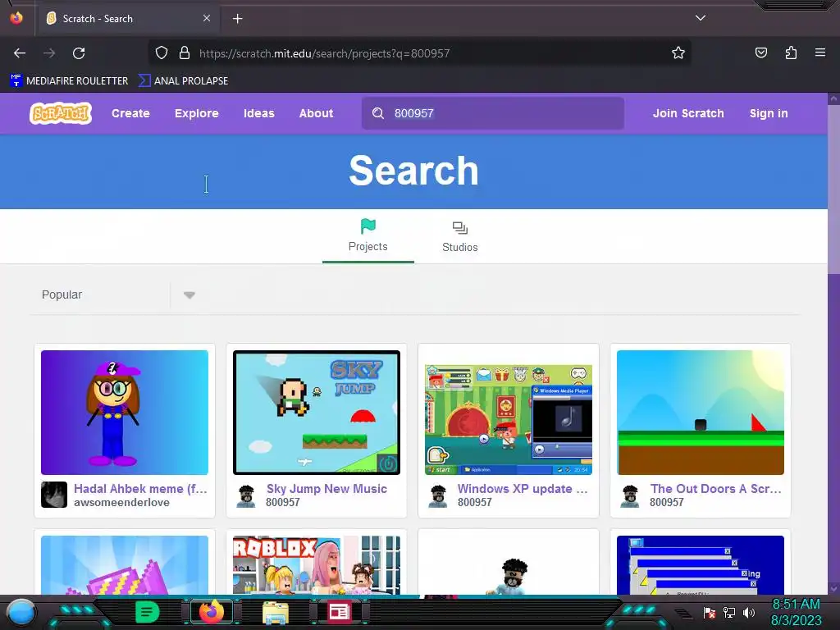Click the Scratch logo
The image size is (840, 630).
point(61,113)
